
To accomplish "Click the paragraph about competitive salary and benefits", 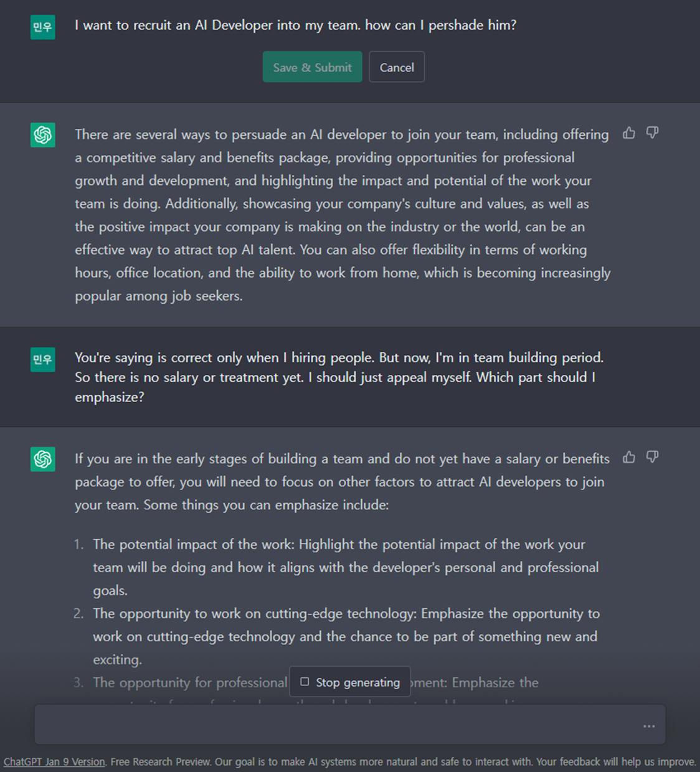I will point(343,215).
